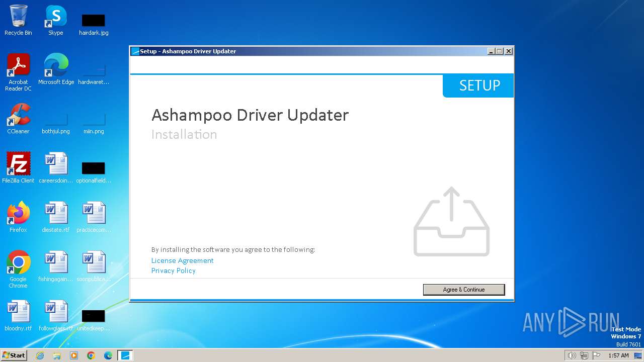The height and width of the screenshot is (362, 644).
Task: Open the volume control in tray
Action: (572, 355)
